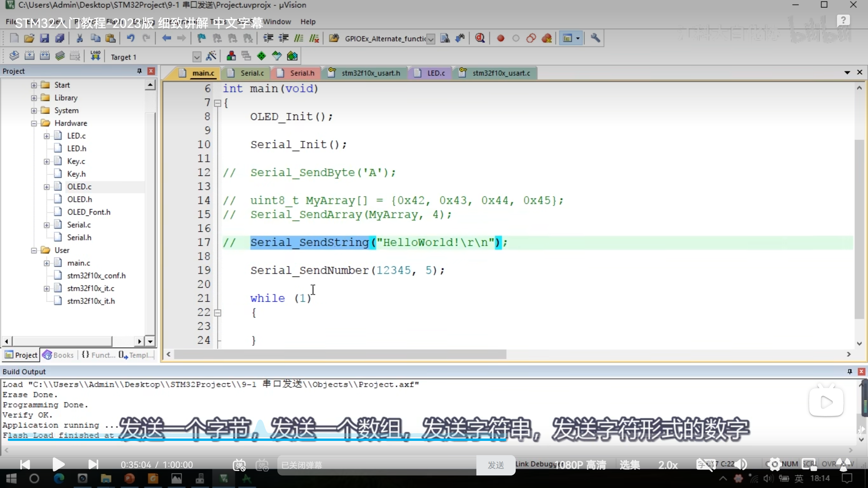Image resolution: width=868 pixels, height=488 pixels.
Task: Click the Start Debug Session icon
Action: tap(479, 38)
